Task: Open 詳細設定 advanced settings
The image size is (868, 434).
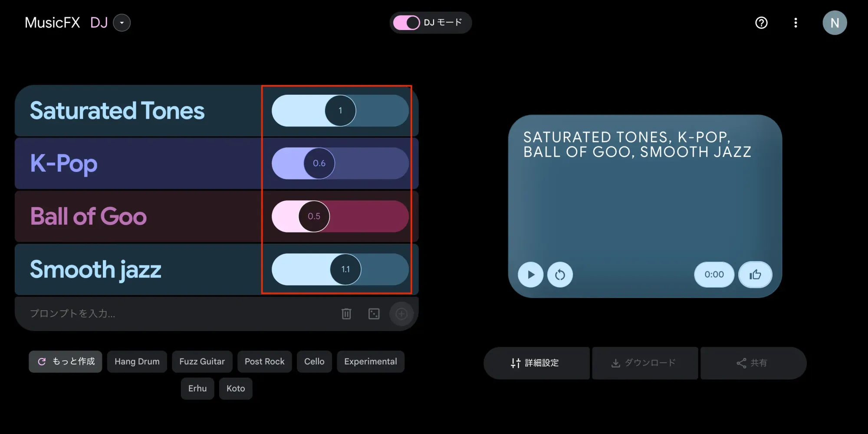Action: point(536,363)
